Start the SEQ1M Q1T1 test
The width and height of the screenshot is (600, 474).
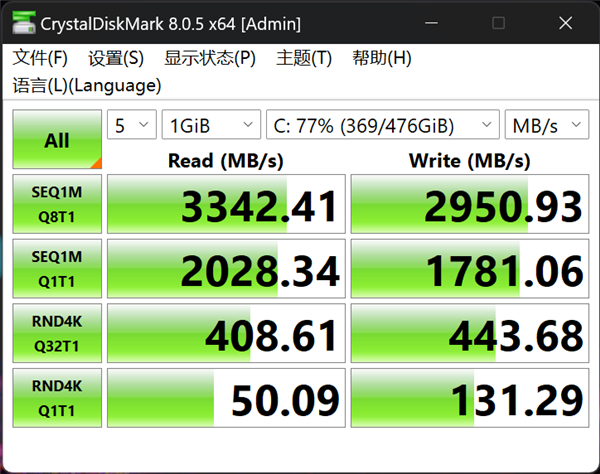[57, 268]
